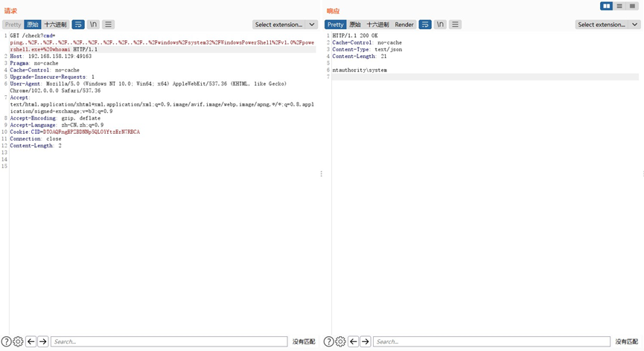
Task: Select Pretty tab in request panel
Action: click(x=13, y=25)
